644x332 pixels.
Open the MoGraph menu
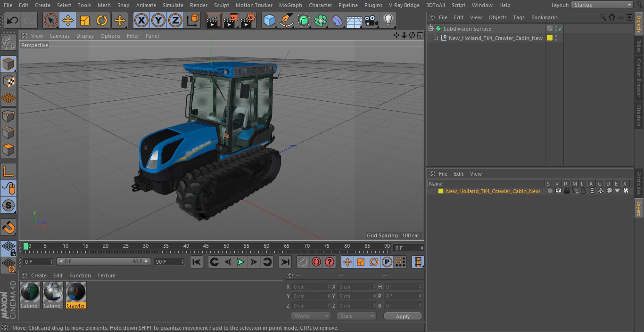(x=290, y=5)
